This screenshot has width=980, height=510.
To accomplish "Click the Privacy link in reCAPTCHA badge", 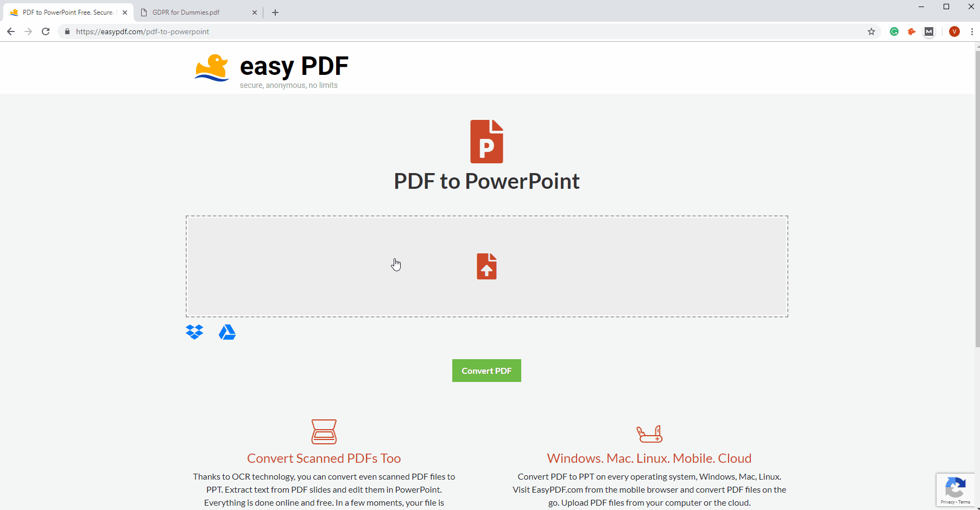I will (x=947, y=502).
